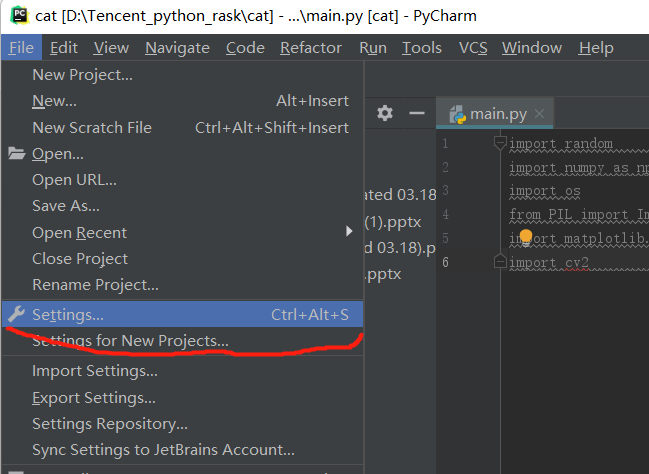Select New... menu entry
This screenshot has width=649, height=474.
(183, 101)
